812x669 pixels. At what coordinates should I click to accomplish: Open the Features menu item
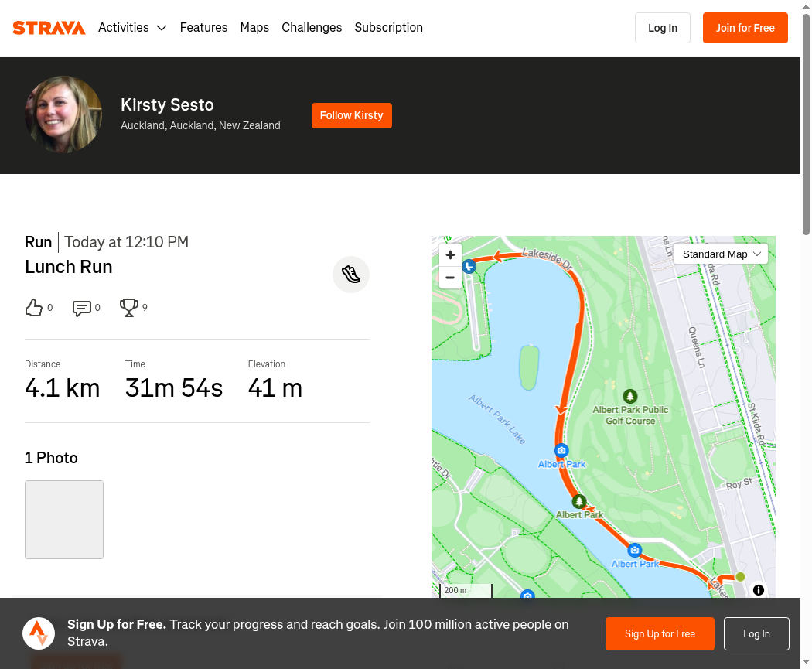pyautogui.click(x=203, y=27)
